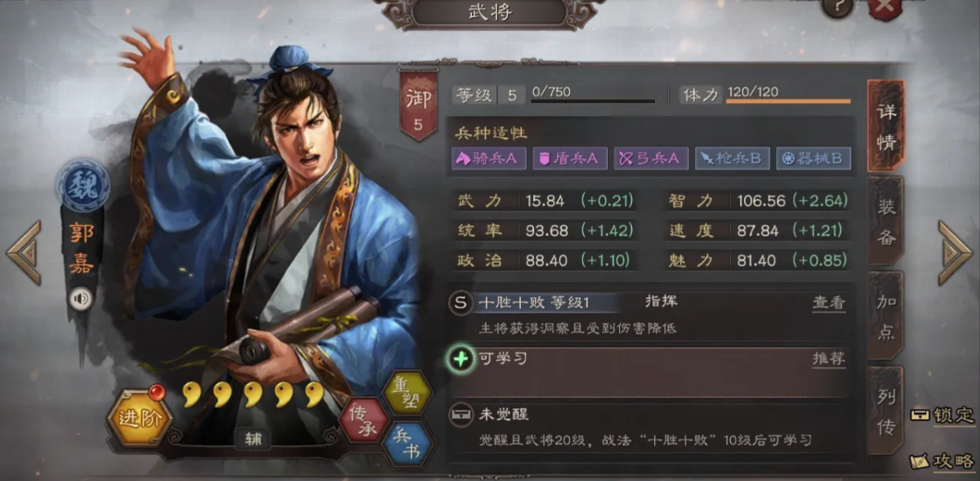Click 推荐 for recommended skills
This screenshot has height=481, width=980.
tap(828, 359)
